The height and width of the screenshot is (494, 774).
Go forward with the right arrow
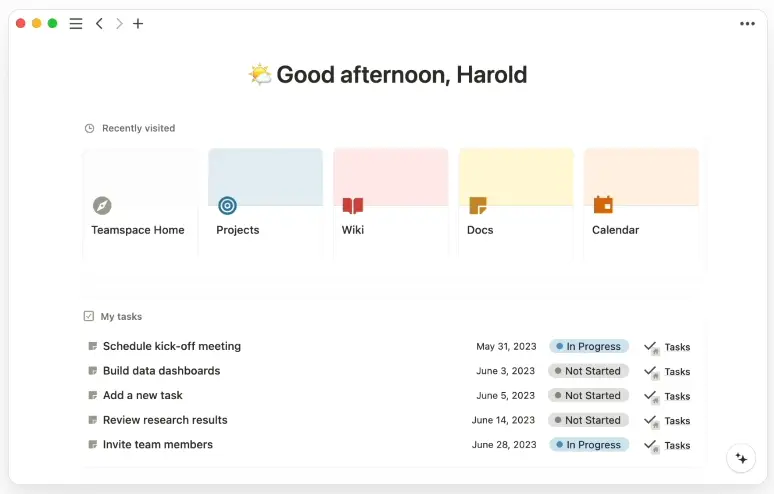119,24
